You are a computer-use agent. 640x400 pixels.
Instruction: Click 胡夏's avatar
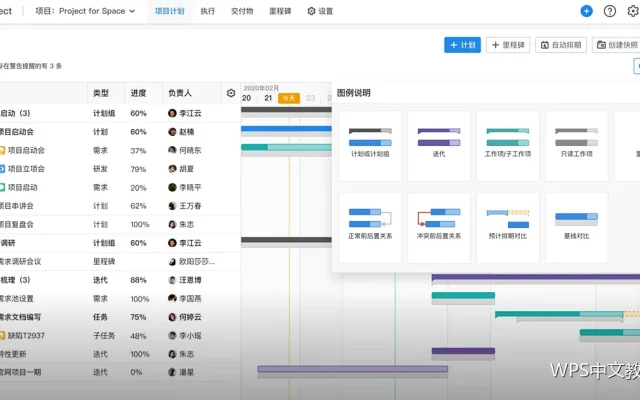(172, 169)
